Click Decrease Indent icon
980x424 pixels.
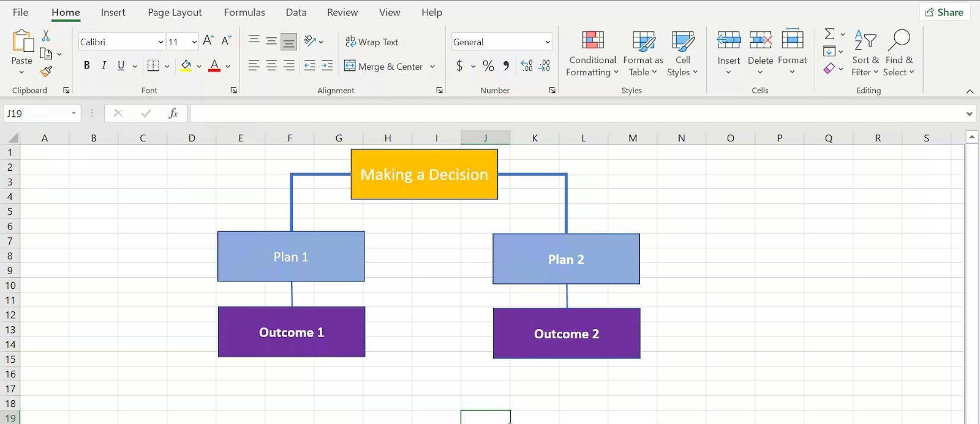[x=310, y=65]
